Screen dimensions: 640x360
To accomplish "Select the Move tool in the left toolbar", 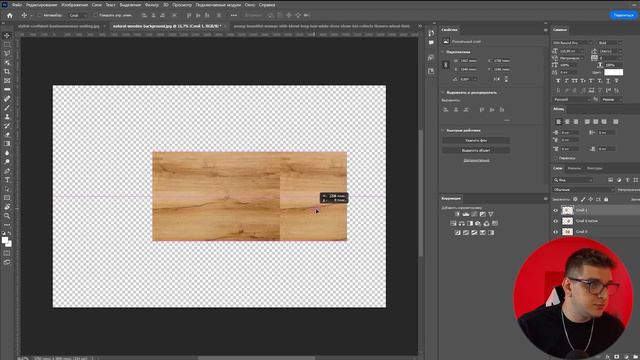I will tap(7, 36).
